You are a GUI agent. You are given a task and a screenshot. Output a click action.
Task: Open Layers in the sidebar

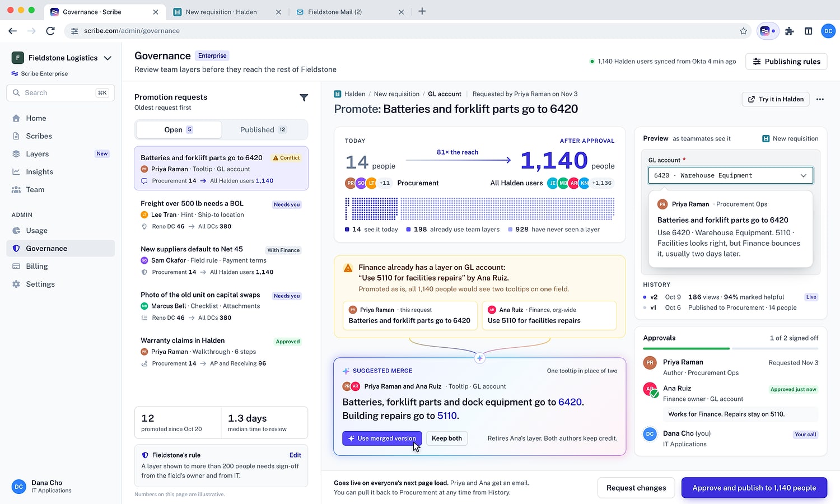point(60,154)
